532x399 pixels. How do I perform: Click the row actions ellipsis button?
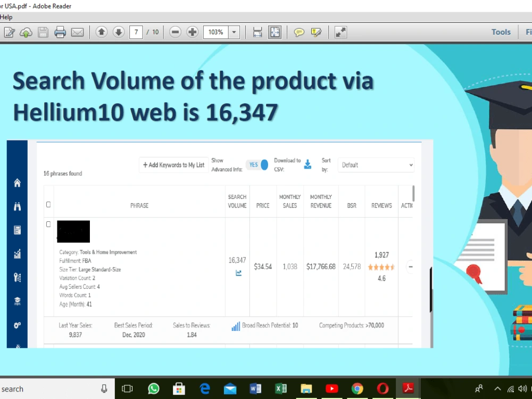[411, 267]
